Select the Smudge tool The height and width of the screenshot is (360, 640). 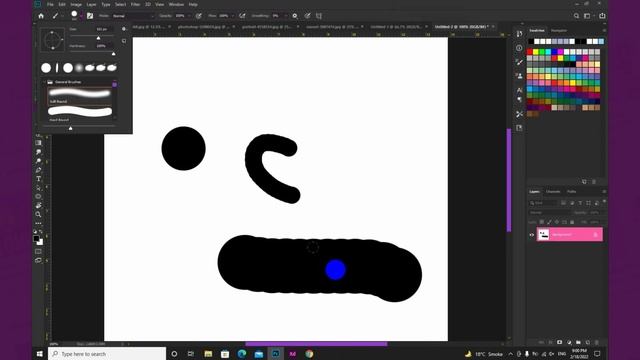pyautogui.click(x=38, y=152)
